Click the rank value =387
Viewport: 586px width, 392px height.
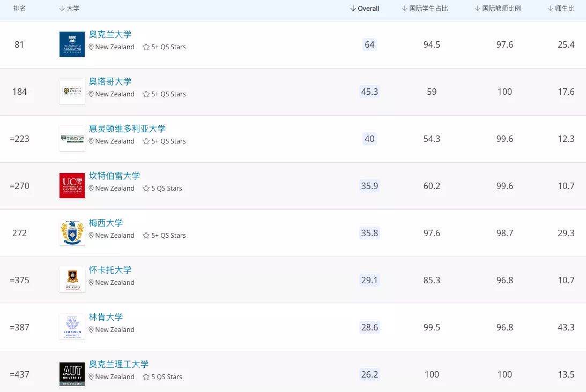click(x=19, y=327)
